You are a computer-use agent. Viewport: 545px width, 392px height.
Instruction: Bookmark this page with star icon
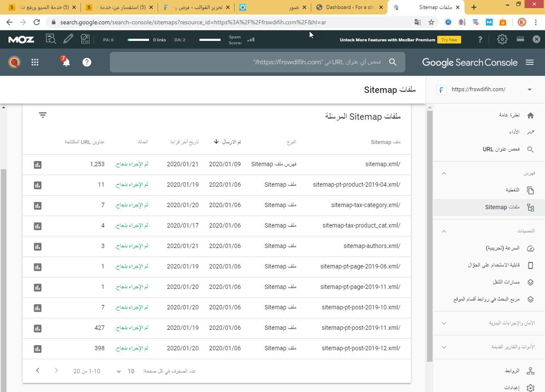431,22
